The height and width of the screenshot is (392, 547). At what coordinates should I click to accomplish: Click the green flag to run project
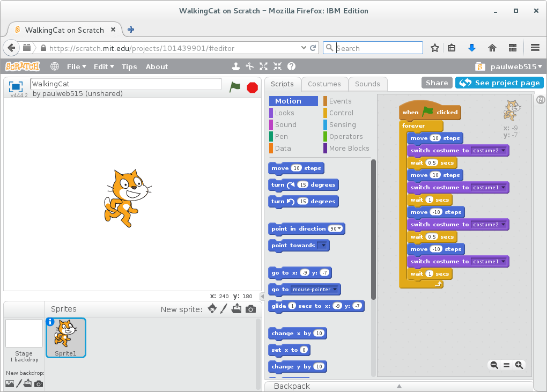click(235, 87)
